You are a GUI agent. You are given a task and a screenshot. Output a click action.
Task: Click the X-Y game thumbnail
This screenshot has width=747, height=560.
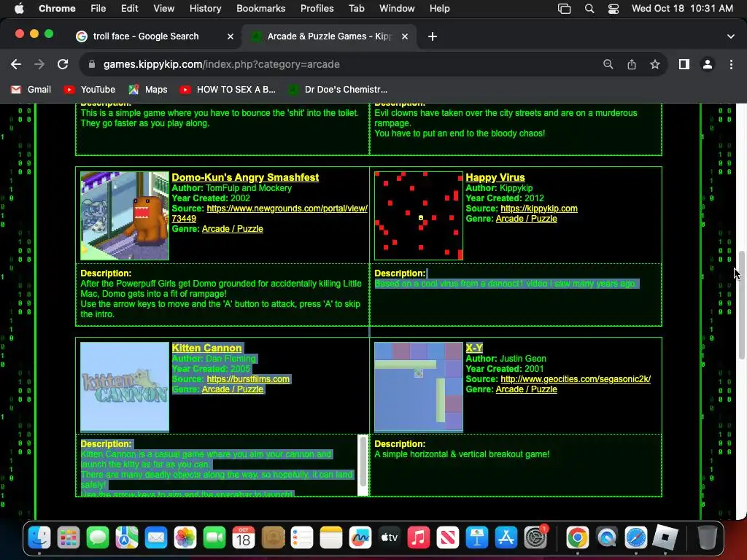tap(419, 386)
